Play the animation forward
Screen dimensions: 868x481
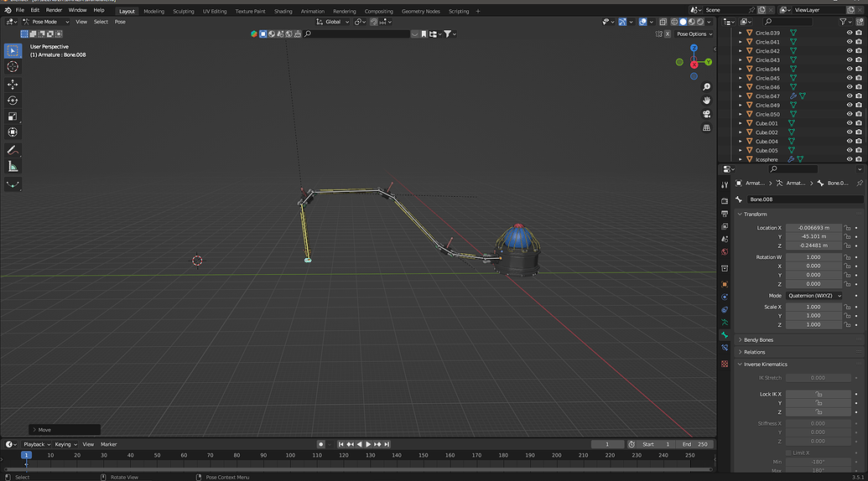click(368, 444)
